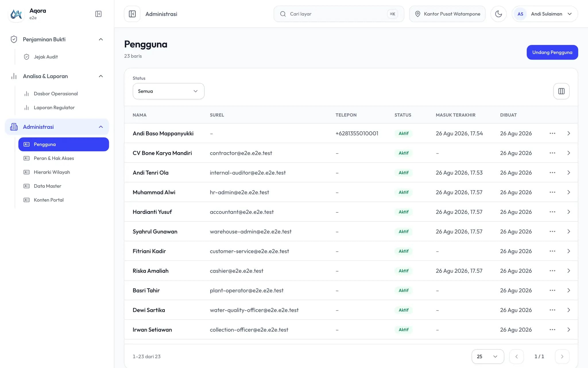This screenshot has height=368, width=588.
Task: Collapse the Analisa & Laporan section
Action: tap(57, 76)
